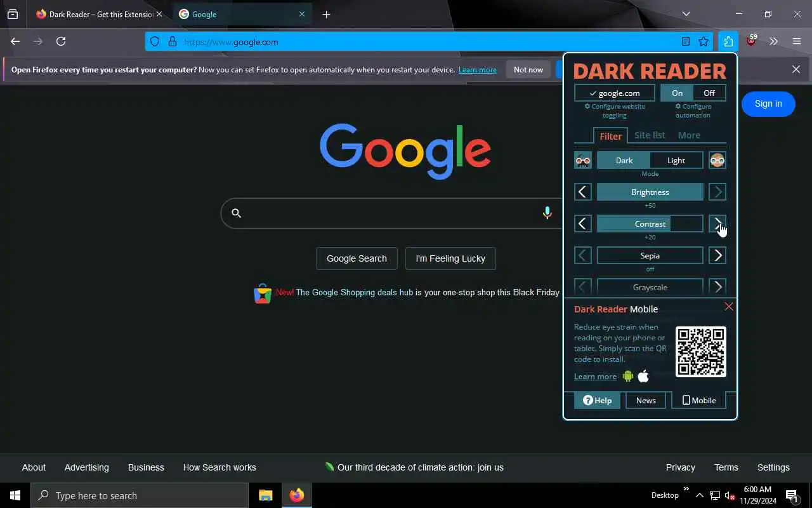Turn Dark Reader Off

pos(709,93)
